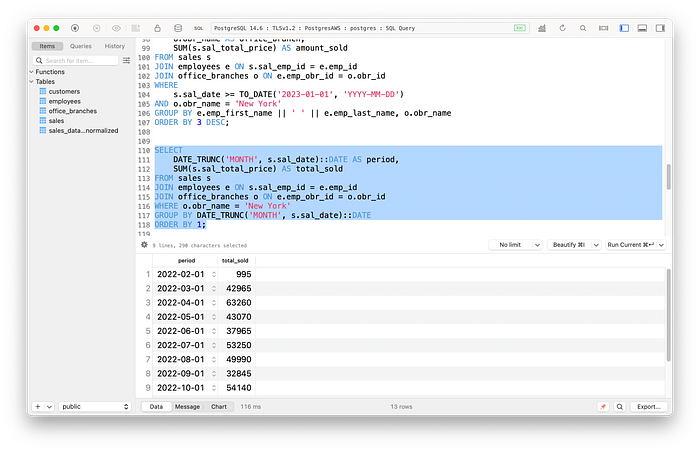Select the employees table
700x452 pixels.
(x=65, y=101)
